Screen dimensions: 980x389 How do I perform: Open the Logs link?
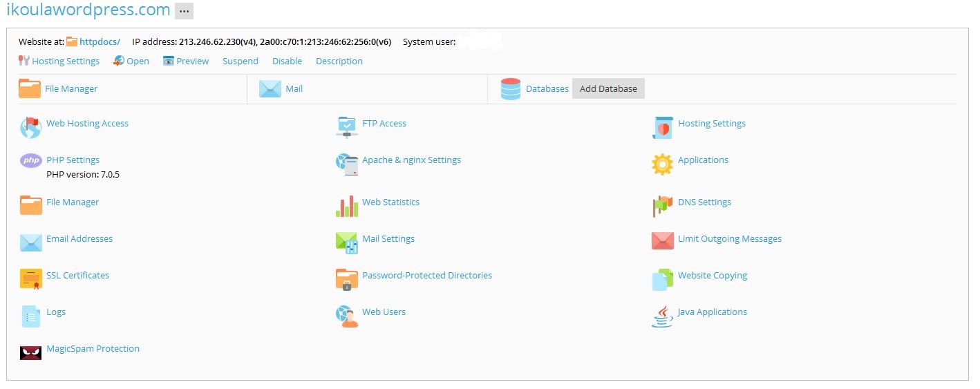56,312
